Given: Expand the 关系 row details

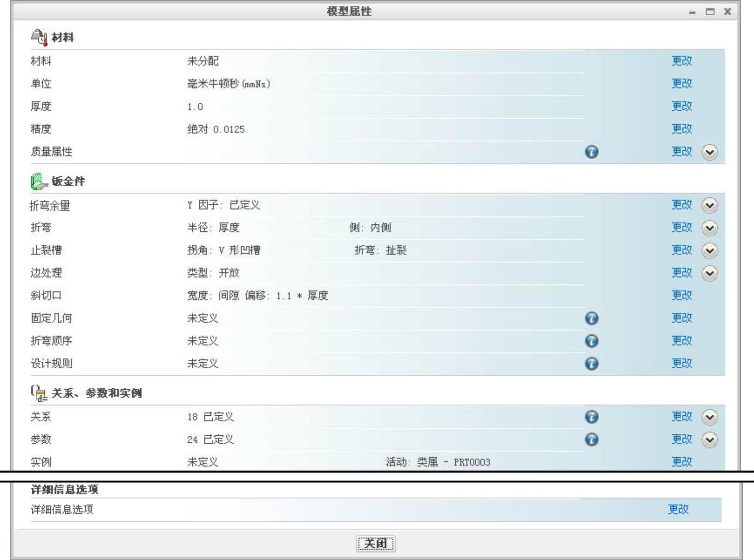Looking at the screenshot, I should (710, 417).
